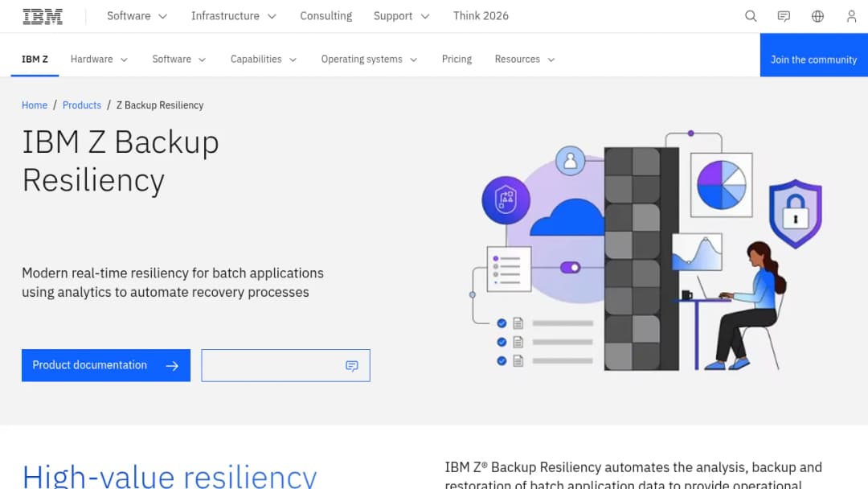Image resolution: width=868 pixels, height=489 pixels.
Task: Click the "High-value resiliency" heading
Action: (x=170, y=475)
